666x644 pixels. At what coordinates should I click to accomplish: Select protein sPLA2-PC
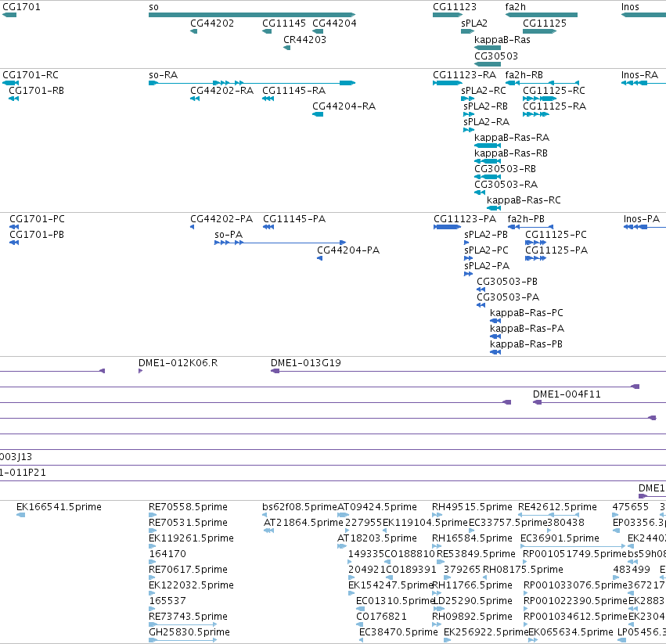pyautogui.click(x=486, y=250)
